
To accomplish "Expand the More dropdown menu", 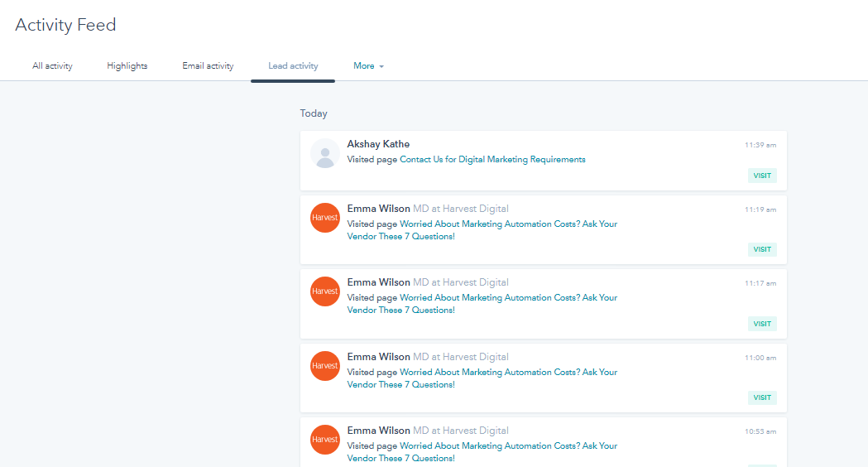I will pos(369,66).
